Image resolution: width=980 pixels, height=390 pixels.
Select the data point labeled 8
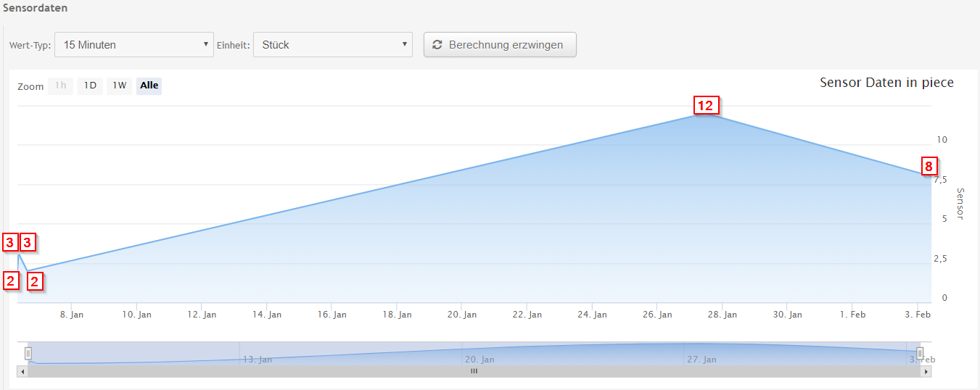click(929, 166)
